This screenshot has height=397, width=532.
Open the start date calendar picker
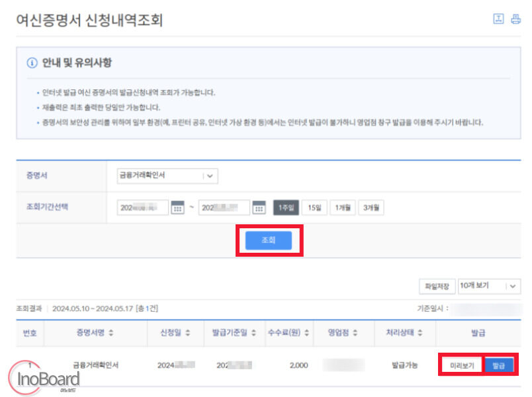tap(177, 207)
